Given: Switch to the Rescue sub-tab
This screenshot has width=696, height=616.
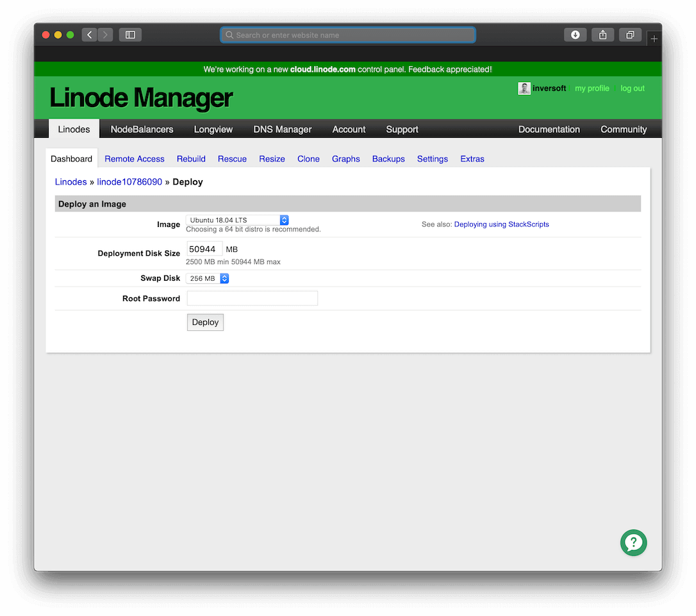Looking at the screenshot, I should (x=232, y=159).
